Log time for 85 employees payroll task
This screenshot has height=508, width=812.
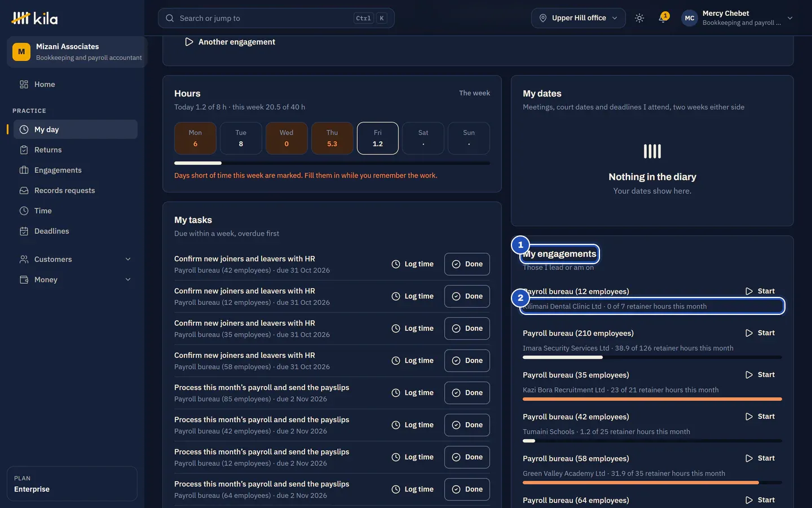[x=413, y=393]
